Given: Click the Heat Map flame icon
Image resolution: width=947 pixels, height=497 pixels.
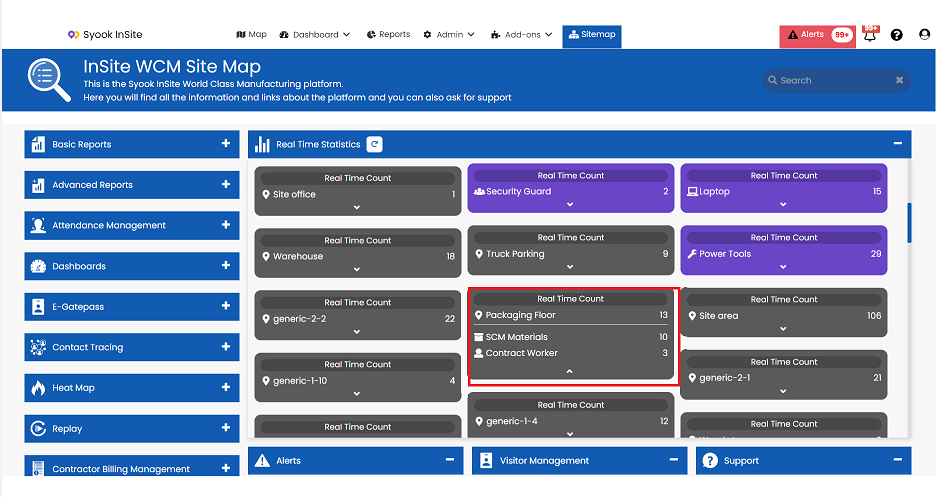Looking at the screenshot, I should pyautogui.click(x=38, y=388).
